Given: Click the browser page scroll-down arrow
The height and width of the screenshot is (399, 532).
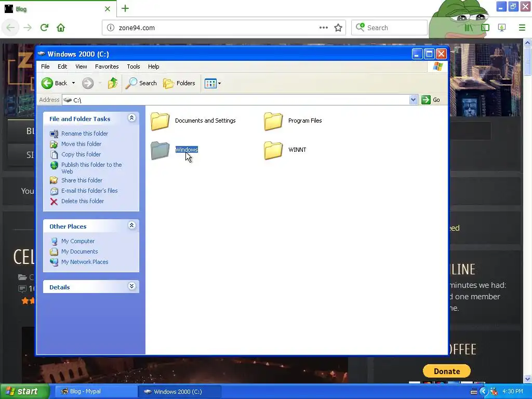Looking at the screenshot, I should 527,379.
